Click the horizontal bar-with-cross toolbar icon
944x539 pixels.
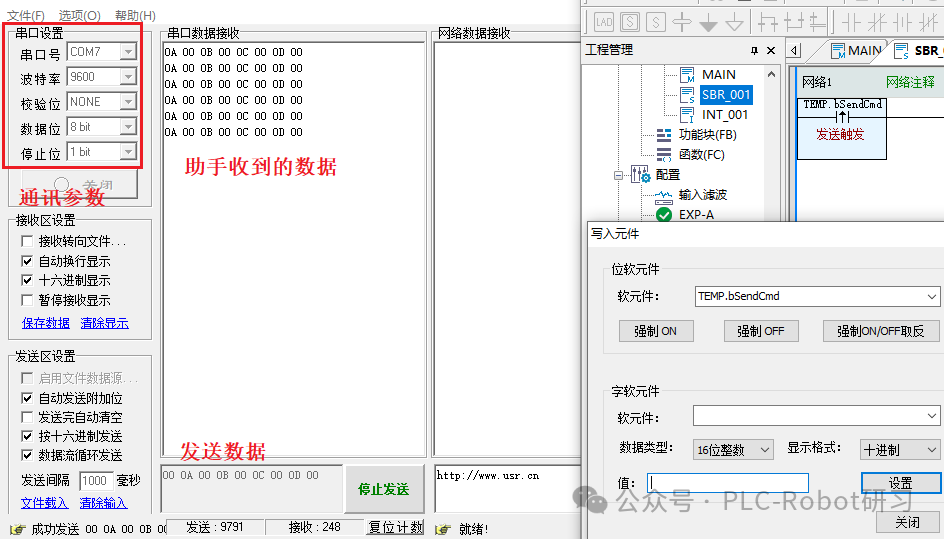(682, 22)
